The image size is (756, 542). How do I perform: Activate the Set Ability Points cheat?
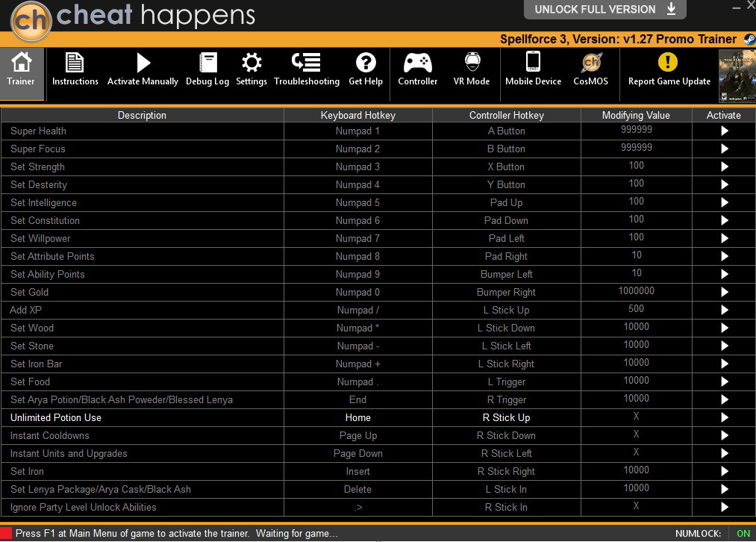(724, 275)
